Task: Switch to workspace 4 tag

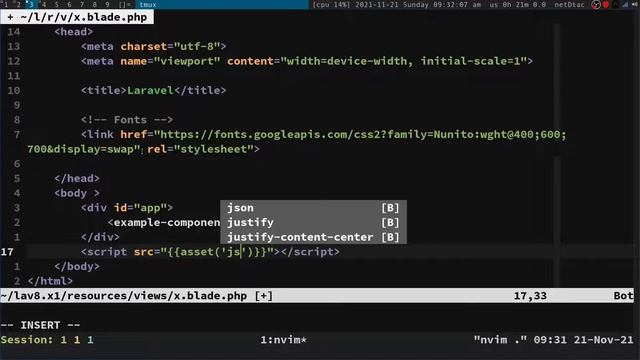Action: coord(44,4)
